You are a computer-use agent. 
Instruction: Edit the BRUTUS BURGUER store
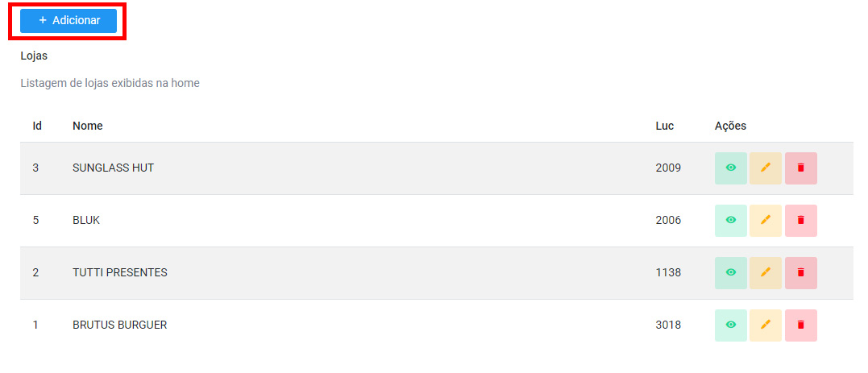coord(766,325)
